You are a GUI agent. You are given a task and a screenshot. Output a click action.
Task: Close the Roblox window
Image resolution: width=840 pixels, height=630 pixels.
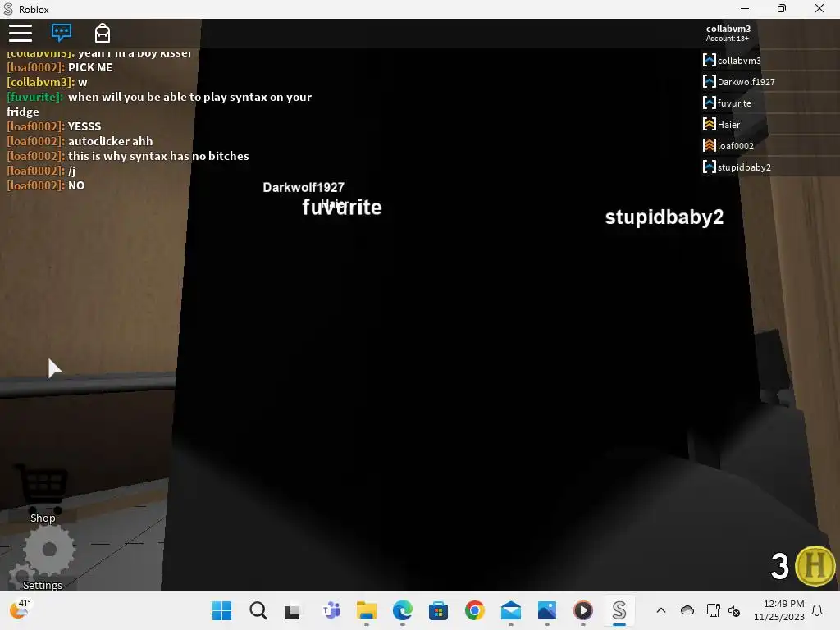click(819, 8)
